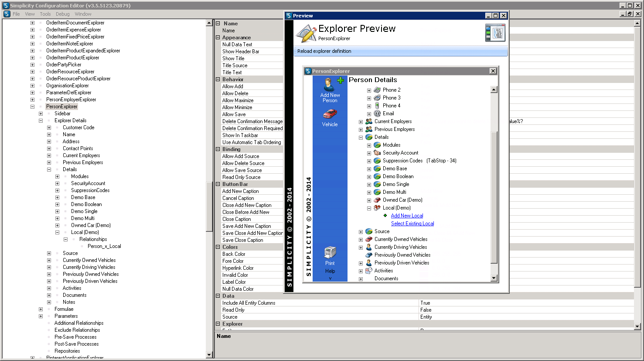The height and width of the screenshot is (361, 644).
Task: Click the Details node icon in preview
Action: pyautogui.click(x=369, y=137)
